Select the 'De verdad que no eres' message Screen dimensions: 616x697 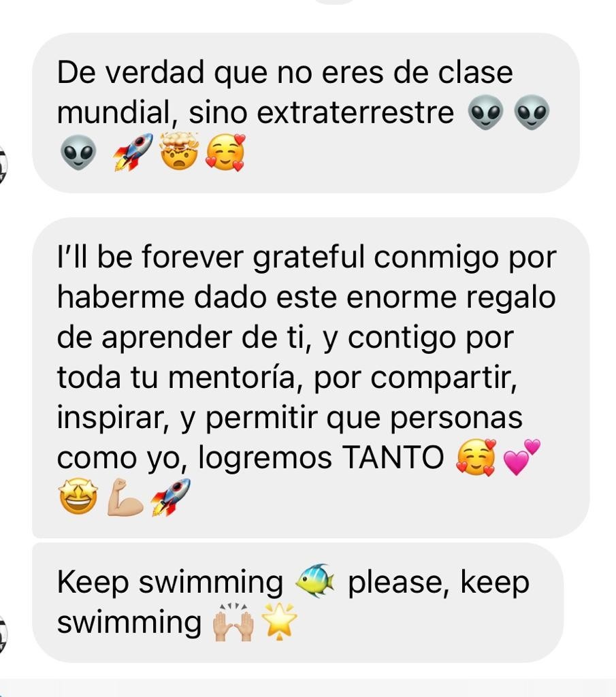pyautogui.click(x=306, y=113)
